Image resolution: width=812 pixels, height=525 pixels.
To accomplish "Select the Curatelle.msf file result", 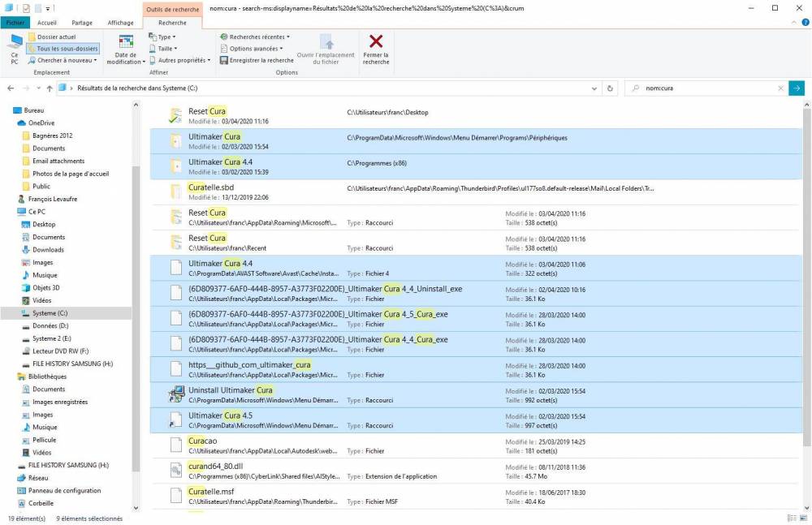I will 476,497.
